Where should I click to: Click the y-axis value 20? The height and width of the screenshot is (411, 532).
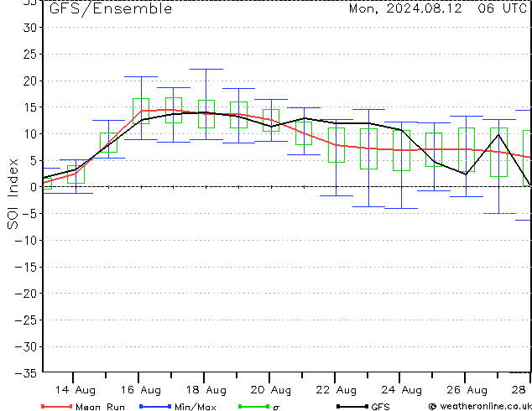point(29,81)
